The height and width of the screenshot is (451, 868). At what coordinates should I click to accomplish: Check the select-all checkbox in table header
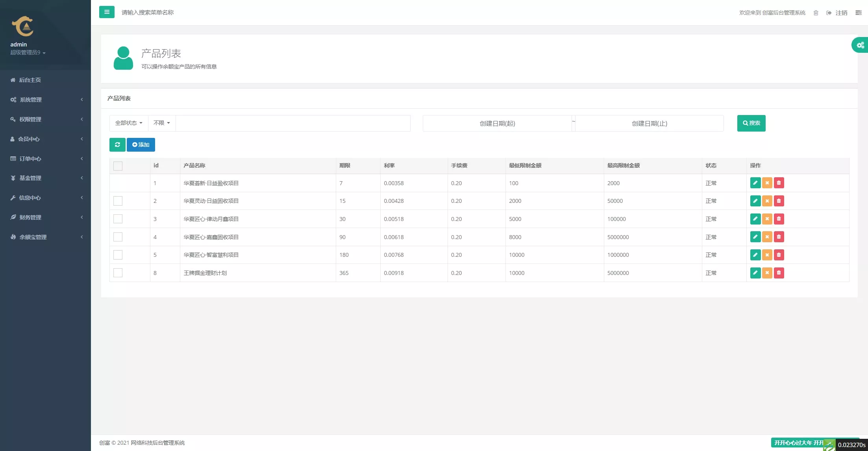(118, 166)
